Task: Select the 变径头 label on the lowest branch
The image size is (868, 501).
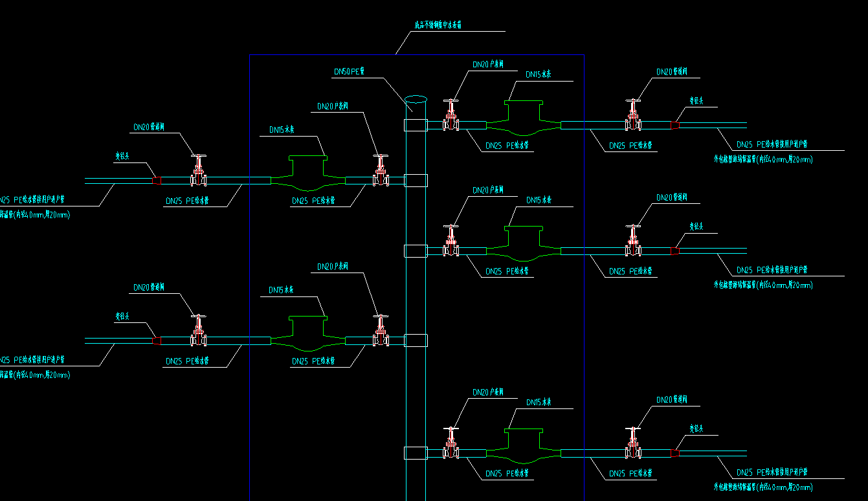Action: point(696,429)
